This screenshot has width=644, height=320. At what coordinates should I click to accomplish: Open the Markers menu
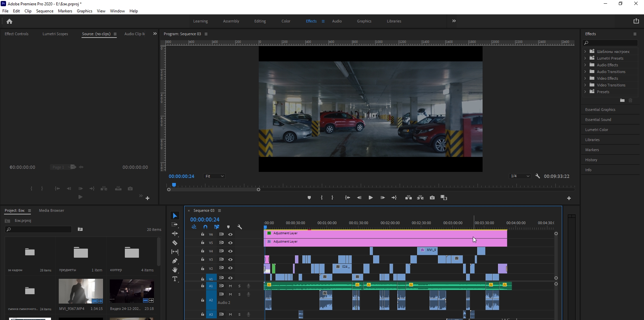65,11
